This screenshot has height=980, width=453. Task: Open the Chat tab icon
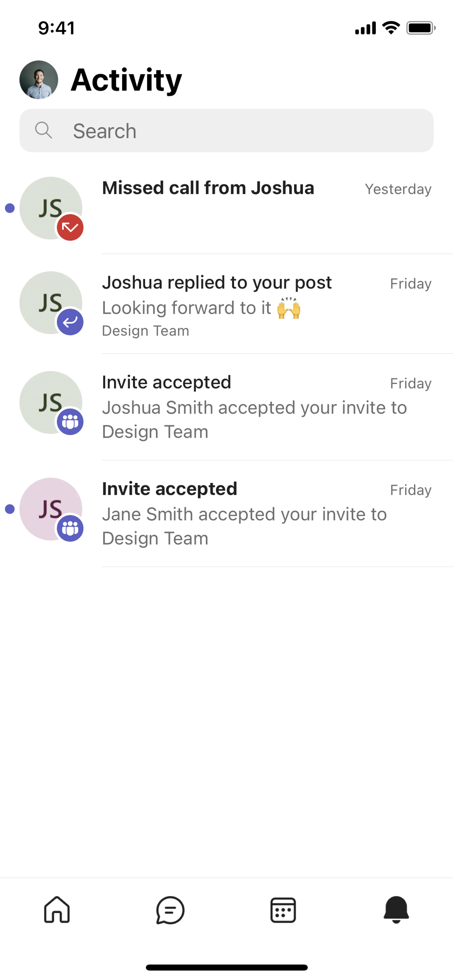click(170, 910)
